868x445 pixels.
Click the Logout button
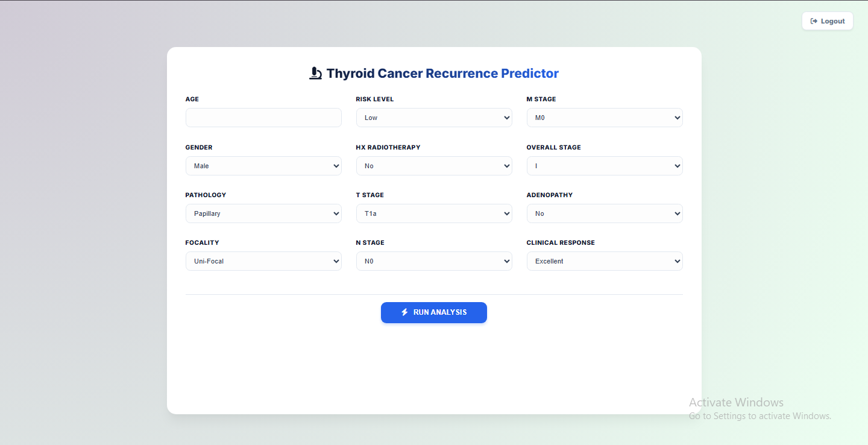(x=828, y=21)
